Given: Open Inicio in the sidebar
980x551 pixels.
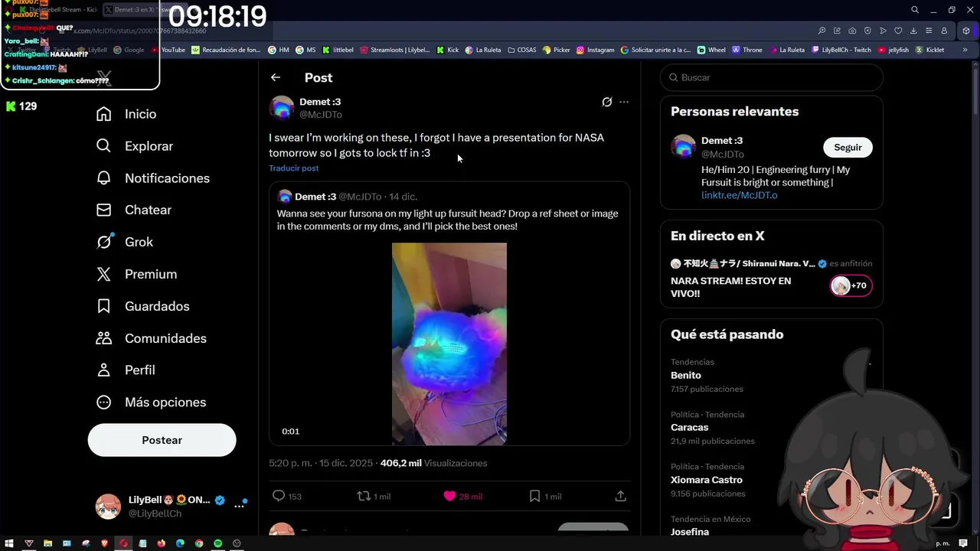Looking at the screenshot, I should (126, 114).
